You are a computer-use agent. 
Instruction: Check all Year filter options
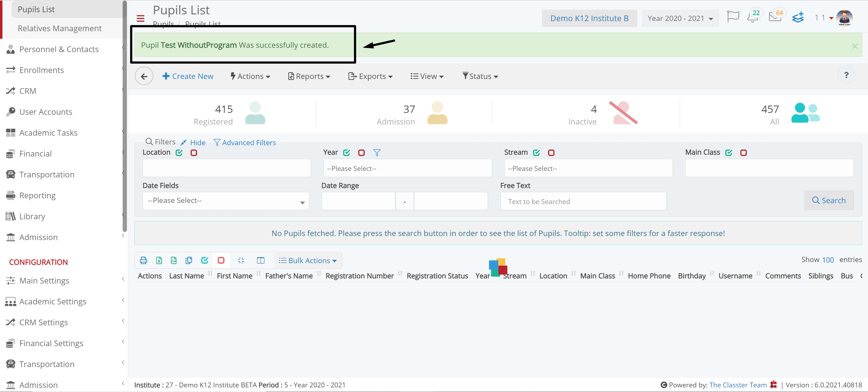tap(346, 152)
